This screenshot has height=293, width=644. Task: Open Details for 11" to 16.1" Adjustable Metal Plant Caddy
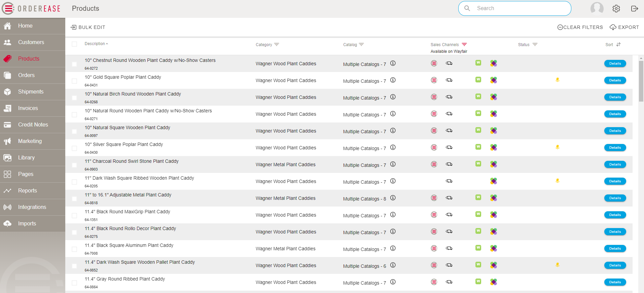pyautogui.click(x=615, y=198)
